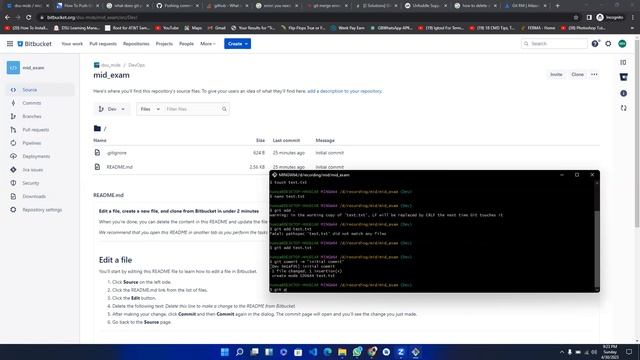Open File Explorer from the taskbar
640x360 pixels.
pos(342,352)
